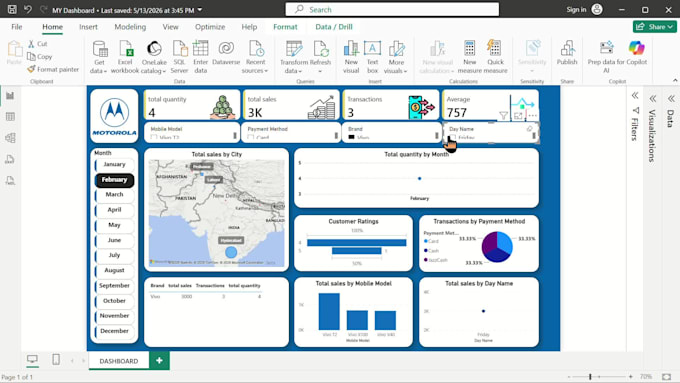The width and height of the screenshot is (680, 383).
Task: Select September in Month slicer
Action: pyautogui.click(x=114, y=286)
